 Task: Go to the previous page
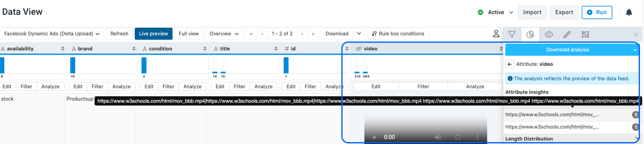[x=262, y=34]
